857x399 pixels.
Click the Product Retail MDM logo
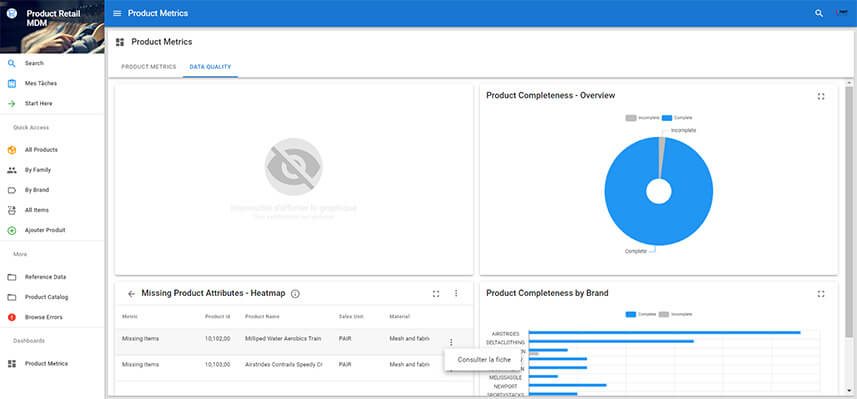click(12, 13)
